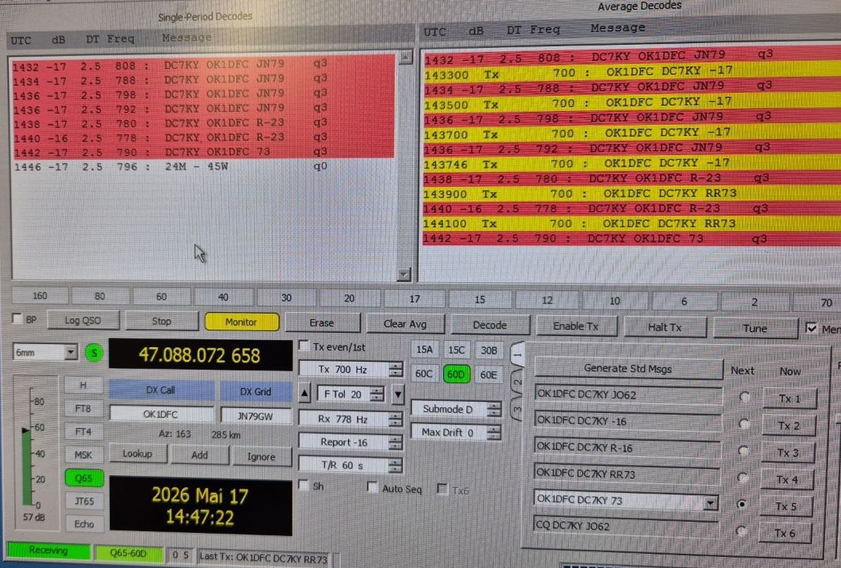This screenshot has height=568, width=841.
Task: Click the DX Call input field
Action: (x=161, y=414)
